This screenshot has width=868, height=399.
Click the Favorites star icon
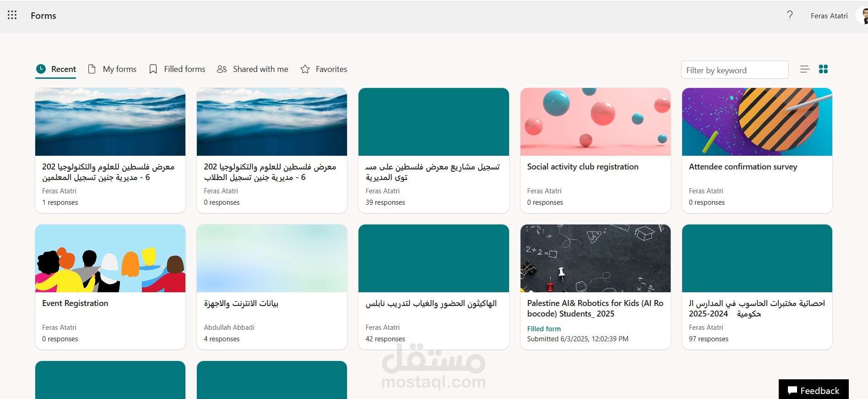pyautogui.click(x=305, y=69)
